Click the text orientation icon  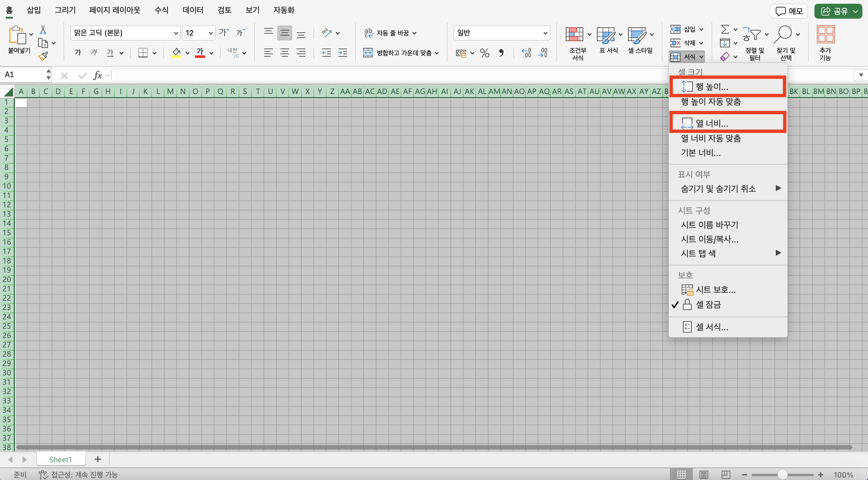click(x=327, y=33)
